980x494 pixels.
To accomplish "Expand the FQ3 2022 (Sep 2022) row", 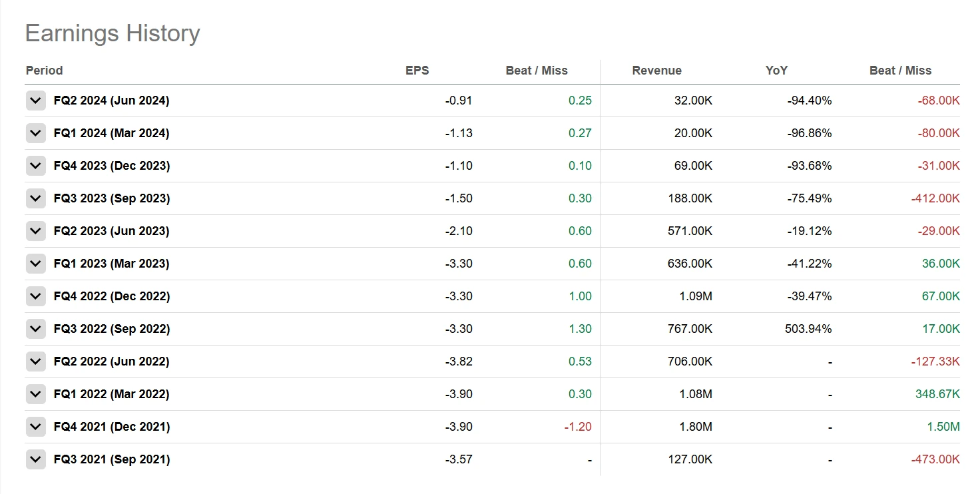I will 36,330.
